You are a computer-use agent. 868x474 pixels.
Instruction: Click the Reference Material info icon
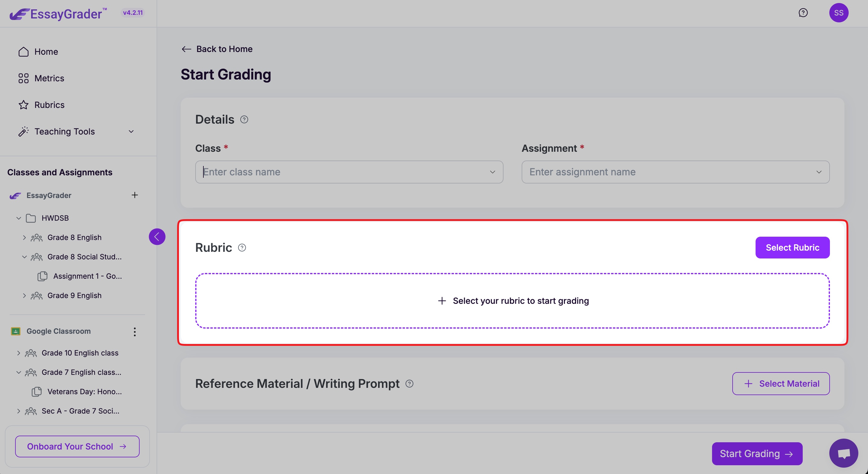[409, 384]
